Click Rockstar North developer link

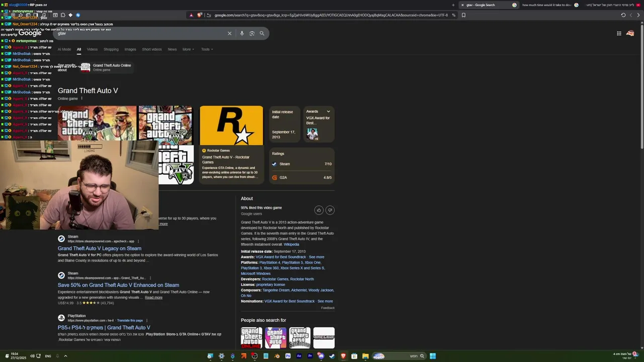tap(302, 279)
